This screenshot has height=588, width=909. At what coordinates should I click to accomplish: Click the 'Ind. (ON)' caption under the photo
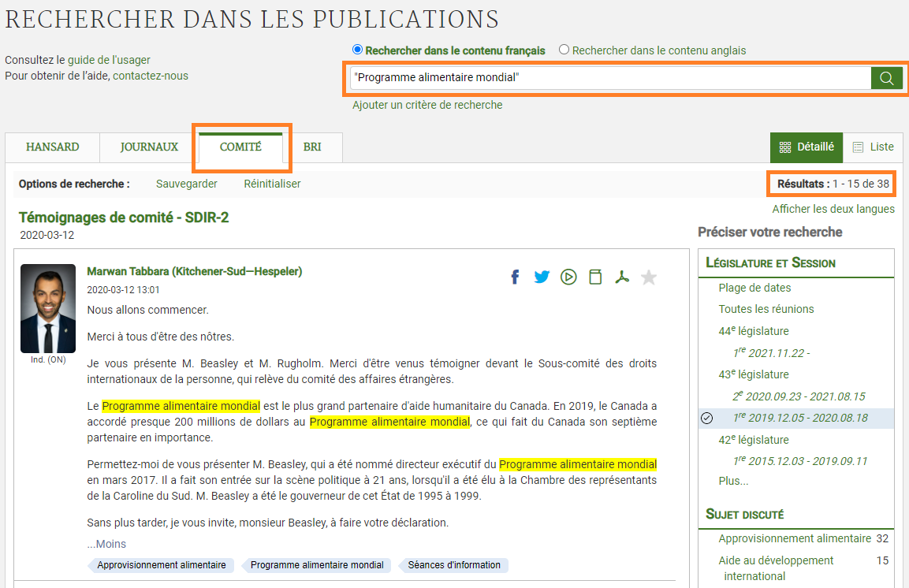click(x=48, y=359)
